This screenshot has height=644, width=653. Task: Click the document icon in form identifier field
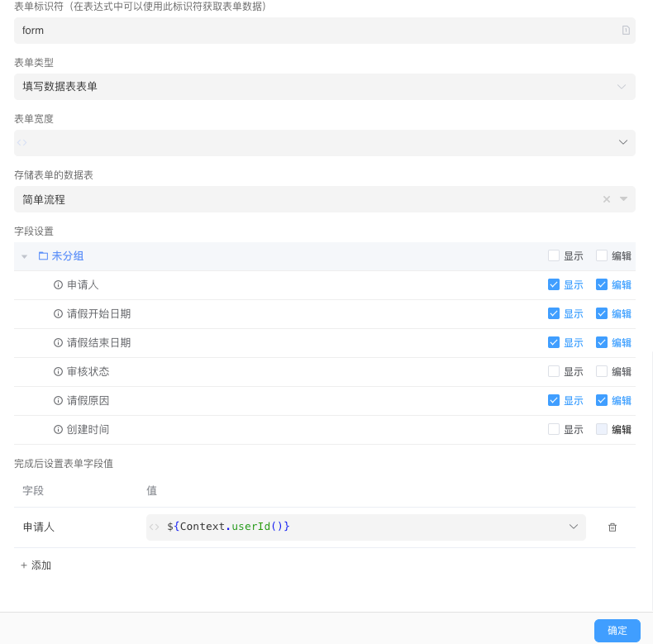(x=626, y=31)
